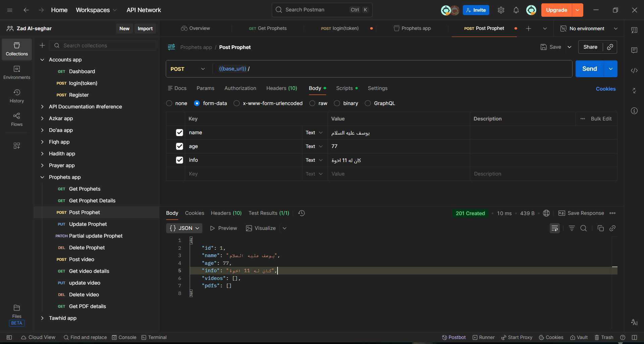644x344 pixels.
Task: Open the Flows sidebar panel
Action: tap(17, 119)
